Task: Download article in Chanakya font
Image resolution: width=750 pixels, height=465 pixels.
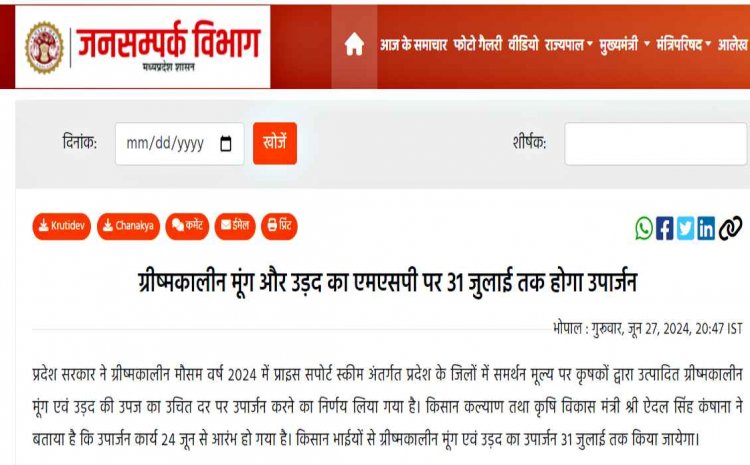Action: (128, 226)
